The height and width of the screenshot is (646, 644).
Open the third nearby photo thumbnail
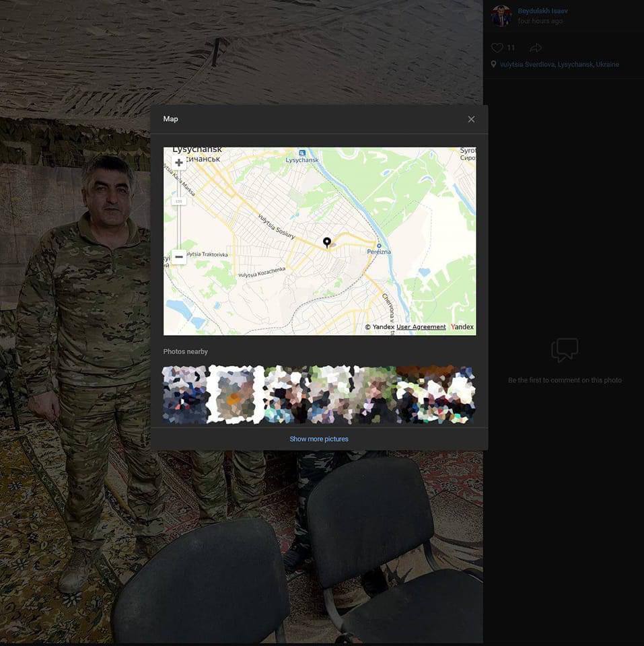[x=285, y=395]
